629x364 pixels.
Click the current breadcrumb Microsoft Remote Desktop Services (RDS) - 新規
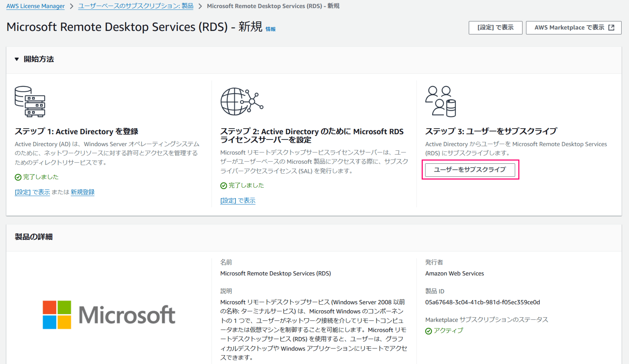coord(273,6)
